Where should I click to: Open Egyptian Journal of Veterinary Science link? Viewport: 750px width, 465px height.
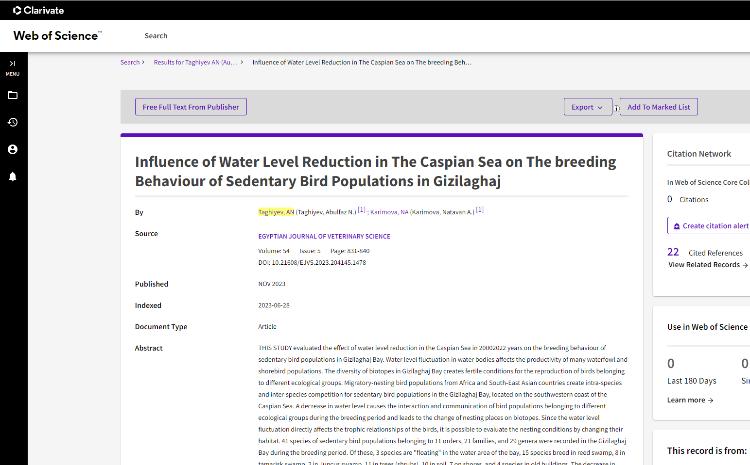[x=324, y=236]
